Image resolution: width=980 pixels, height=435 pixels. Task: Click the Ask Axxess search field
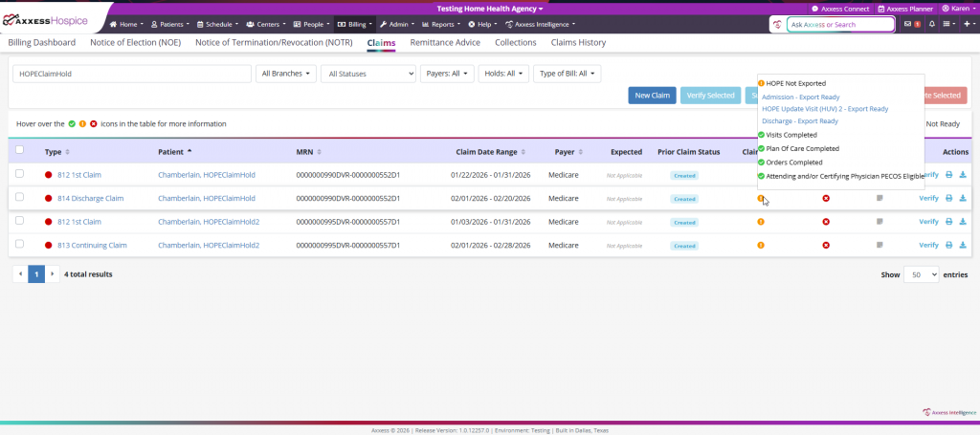(840, 25)
